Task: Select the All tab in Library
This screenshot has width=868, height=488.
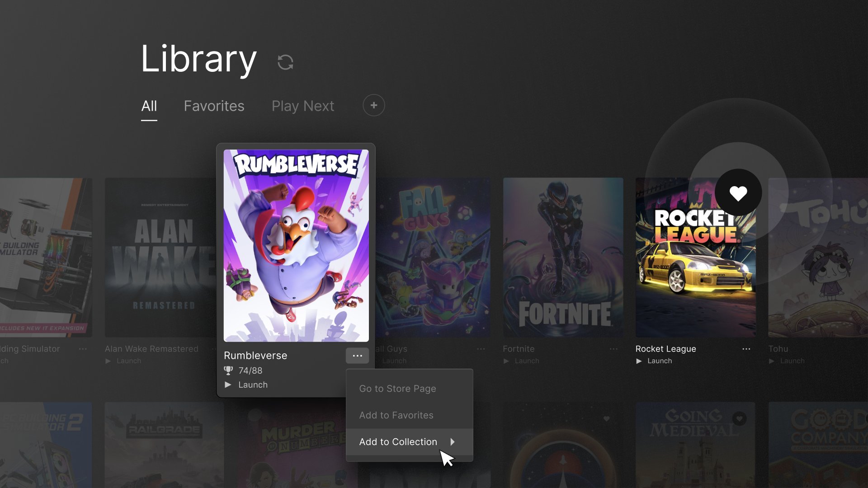Action: (x=149, y=105)
